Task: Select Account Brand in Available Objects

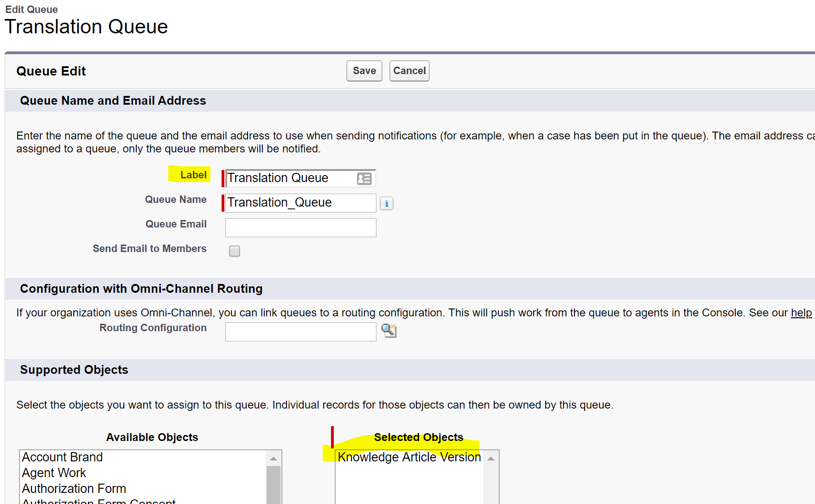Action: [x=143, y=457]
